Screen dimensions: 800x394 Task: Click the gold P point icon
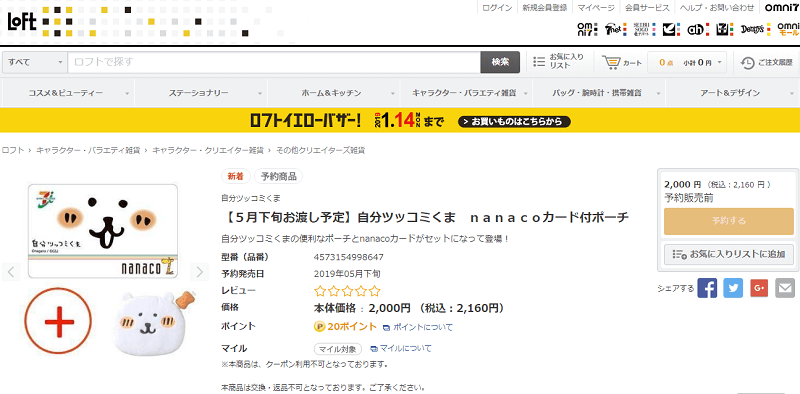[319, 327]
